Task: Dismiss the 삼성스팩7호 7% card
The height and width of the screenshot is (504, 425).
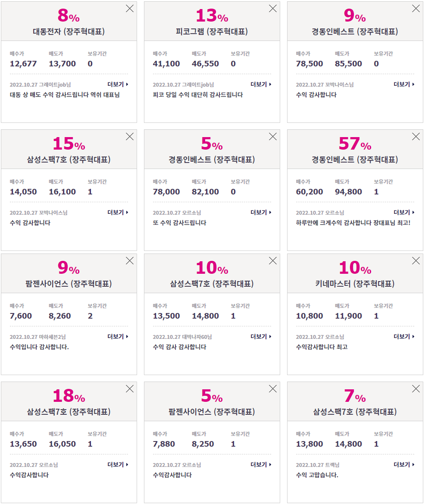Action: point(416,389)
